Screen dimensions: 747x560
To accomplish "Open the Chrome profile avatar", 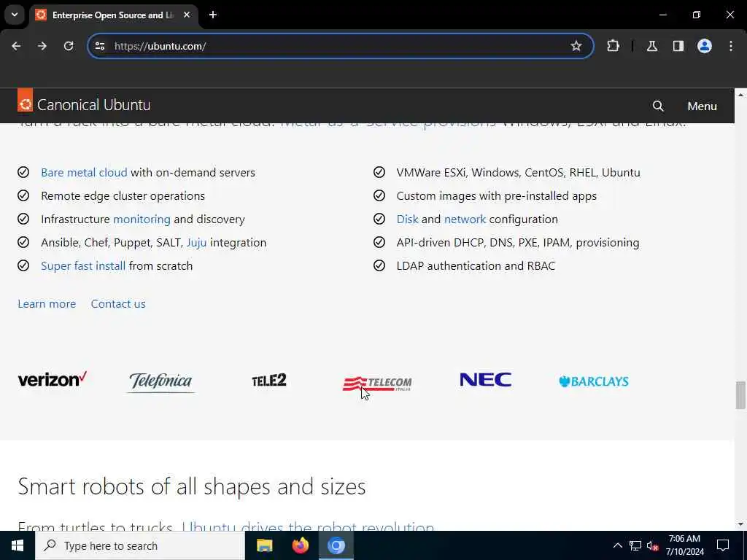I will tap(704, 46).
